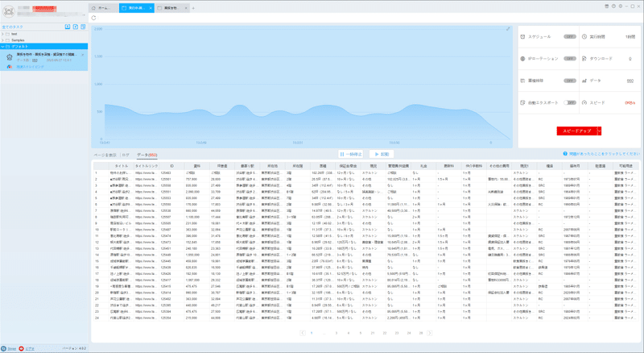Select the active blue task tab
The width and height of the screenshot is (644, 353).
pyautogui.click(x=136, y=8)
